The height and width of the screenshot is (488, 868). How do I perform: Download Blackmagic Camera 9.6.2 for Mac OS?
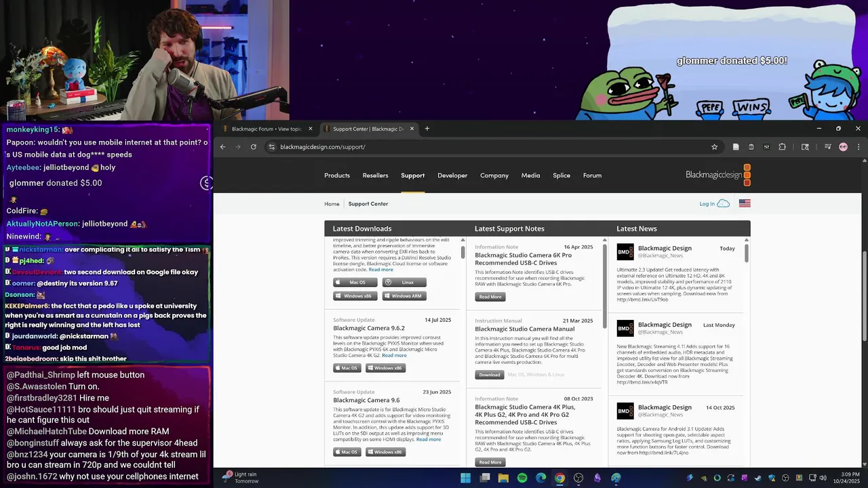click(347, 368)
